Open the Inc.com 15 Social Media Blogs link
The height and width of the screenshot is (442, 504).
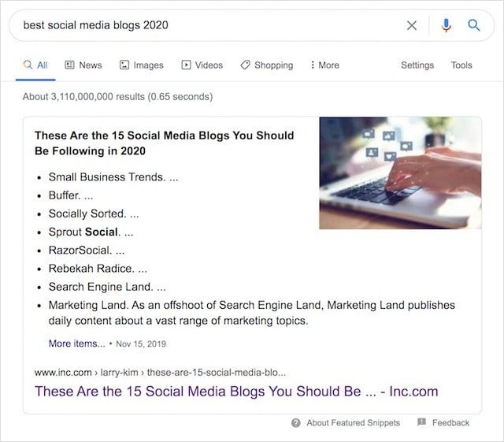coord(236,392)
